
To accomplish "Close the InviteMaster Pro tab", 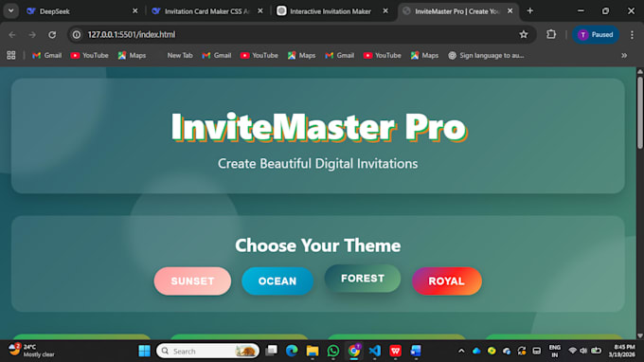I will tap(510, 11).
